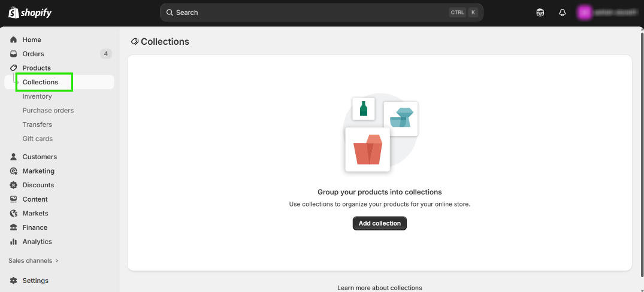Viewport: 644px width, 292px height.
Task: Click the store activity icon beside bell
Action: 540,13
